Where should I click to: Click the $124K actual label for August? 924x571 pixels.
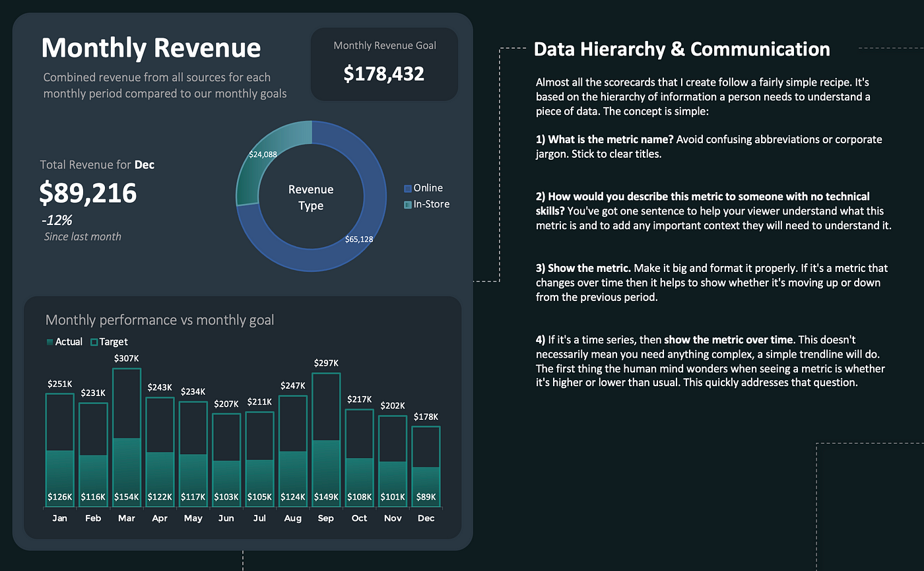[x=293, y=497]
